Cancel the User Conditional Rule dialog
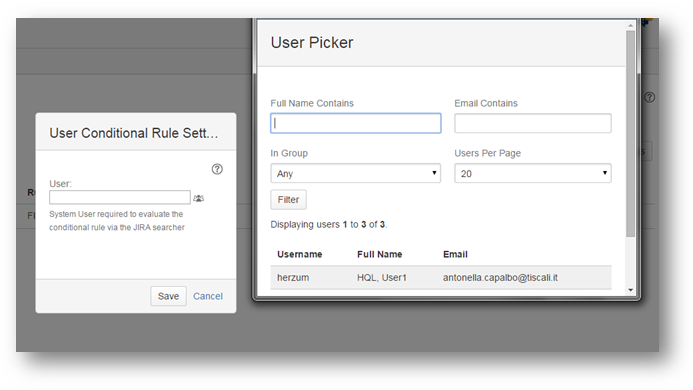Viewport: 693px width, 390px height. [x=208, y=296]
